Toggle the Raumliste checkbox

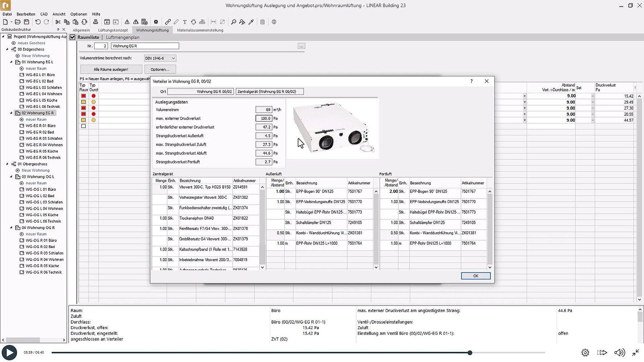pos(73,37)
